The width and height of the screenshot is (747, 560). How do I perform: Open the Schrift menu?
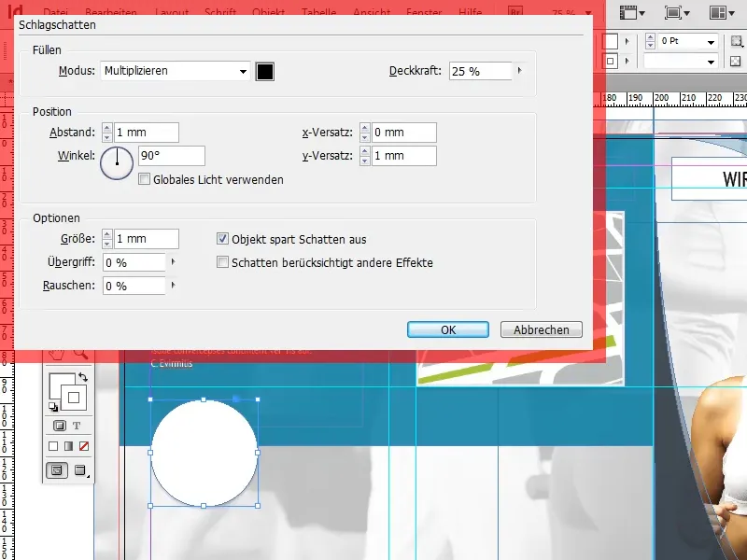tap(220, 12)
